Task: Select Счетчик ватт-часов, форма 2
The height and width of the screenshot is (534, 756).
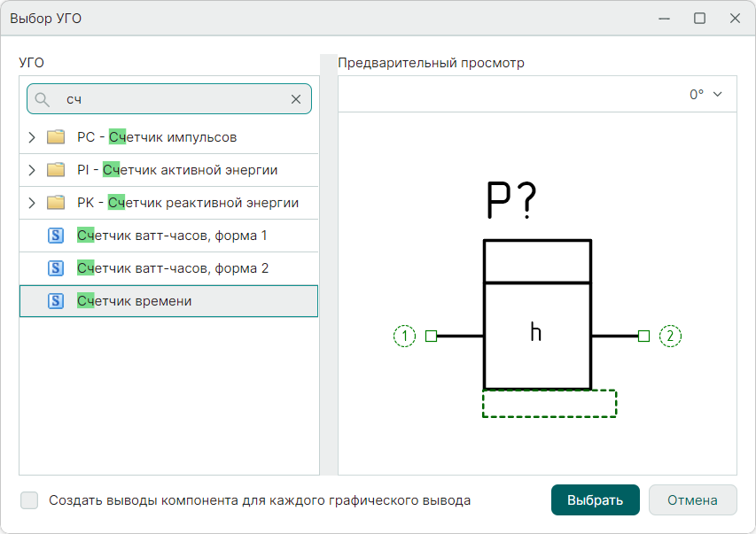Action: coord(168,268)
